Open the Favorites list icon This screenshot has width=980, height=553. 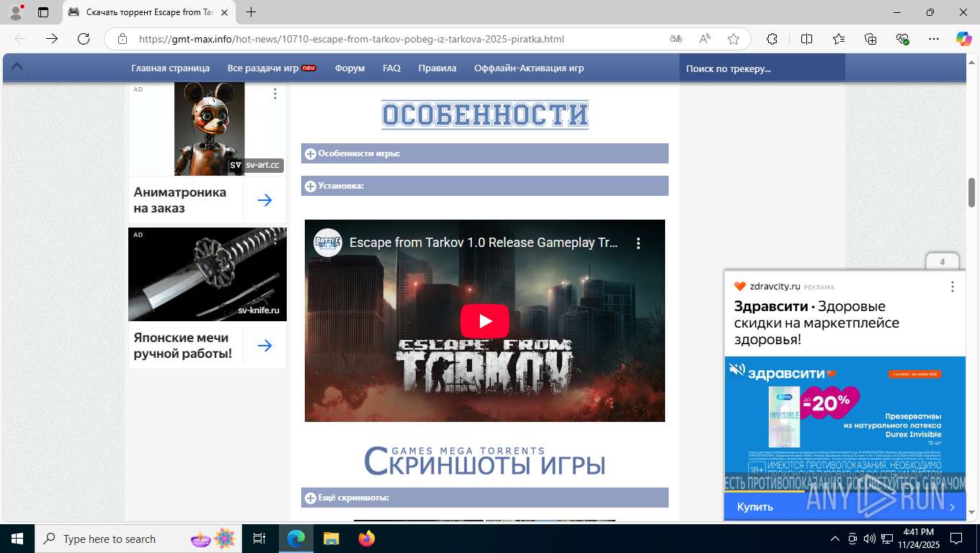click(839, 39)
